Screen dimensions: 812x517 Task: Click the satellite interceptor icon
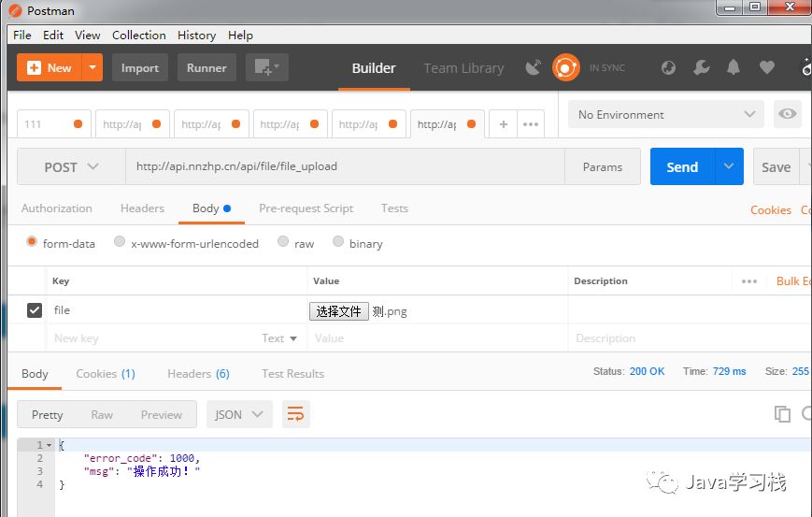(534, 68)
